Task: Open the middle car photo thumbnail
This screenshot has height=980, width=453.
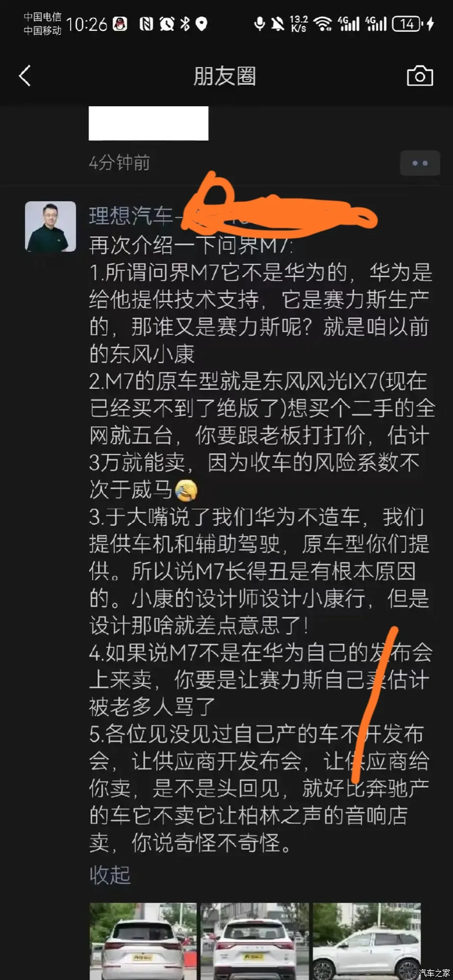Action: point(255,941)
